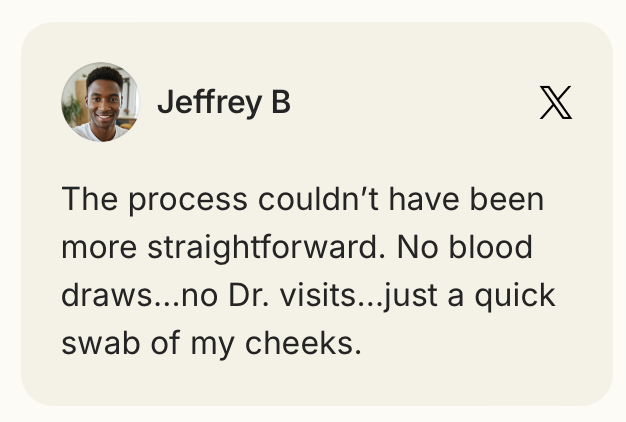Click the Jeffrey B name
Viewport: 626px width, 422px height.
click(224, 103)
